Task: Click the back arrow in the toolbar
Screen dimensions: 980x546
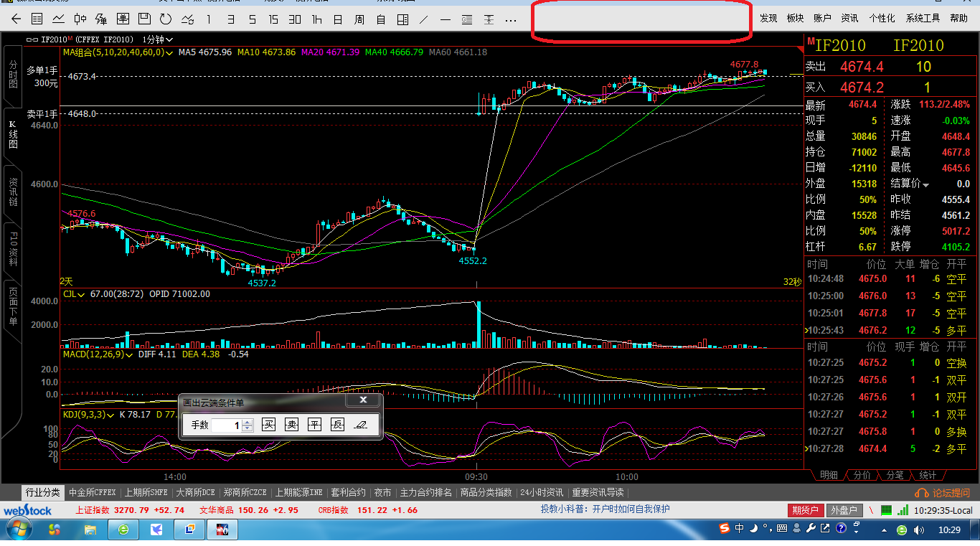Action: coord(16,19)
